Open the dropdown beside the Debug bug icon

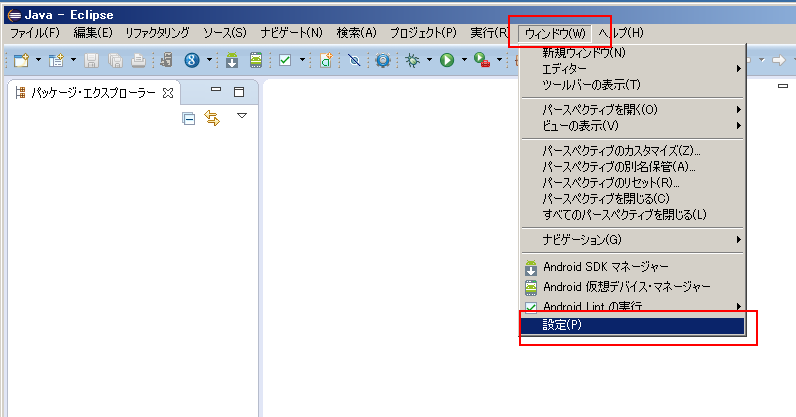[x=429, y=60]
